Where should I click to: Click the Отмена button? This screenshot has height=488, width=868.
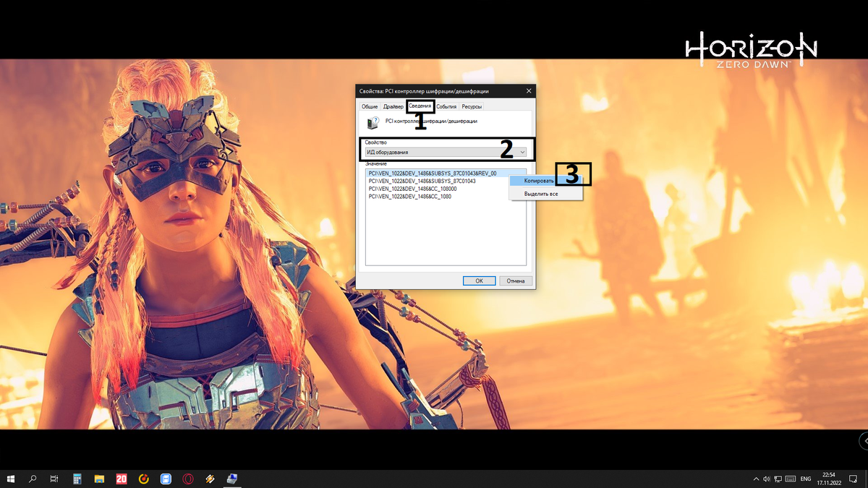click(516, 281)
